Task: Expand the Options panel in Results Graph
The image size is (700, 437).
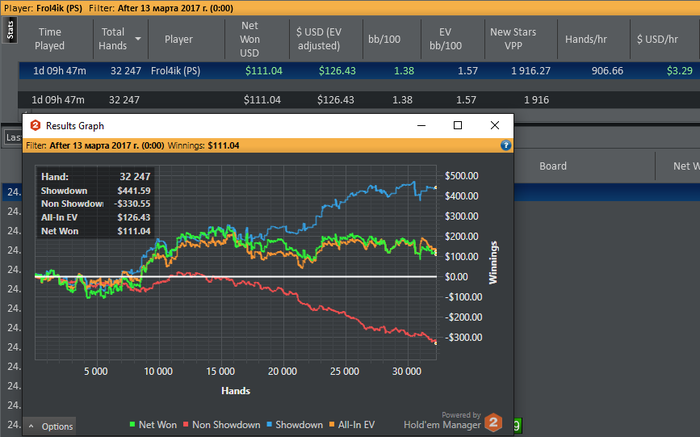Action: (51, 426)
